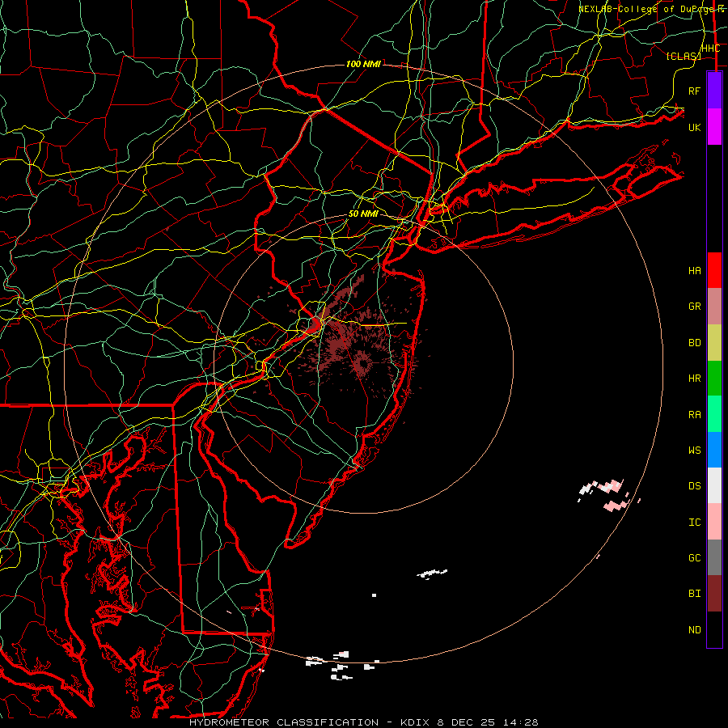Screen dimensions: 728x728
Task: Click the magenta UK legend color swatch
Action: pos(714,127)
